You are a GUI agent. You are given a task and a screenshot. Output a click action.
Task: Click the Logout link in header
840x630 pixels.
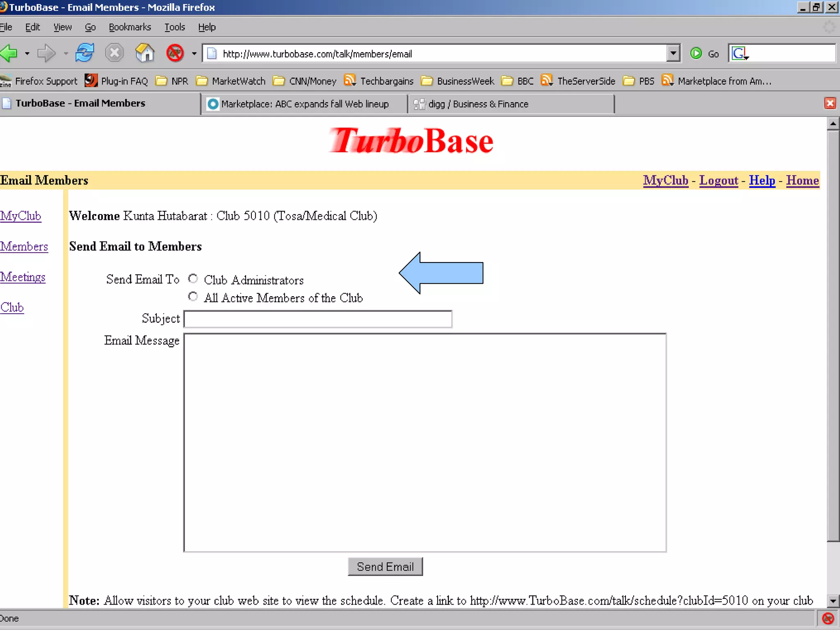[718, 180]
